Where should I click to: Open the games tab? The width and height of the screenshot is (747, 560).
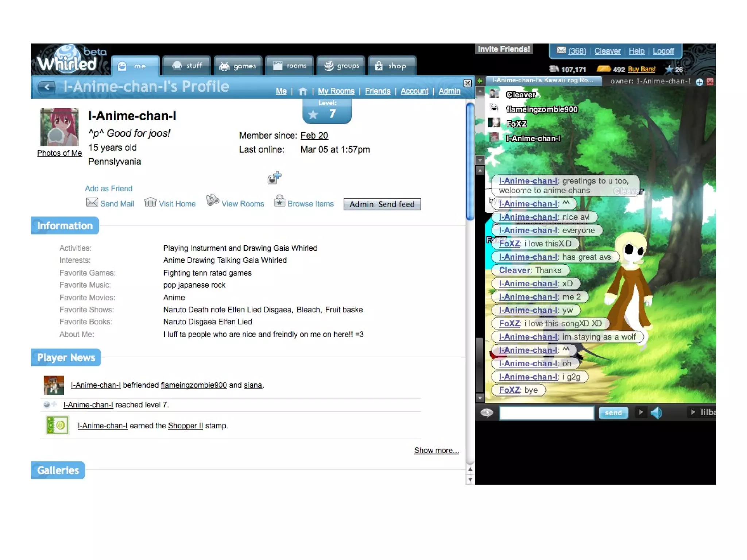tap(238, 66)
